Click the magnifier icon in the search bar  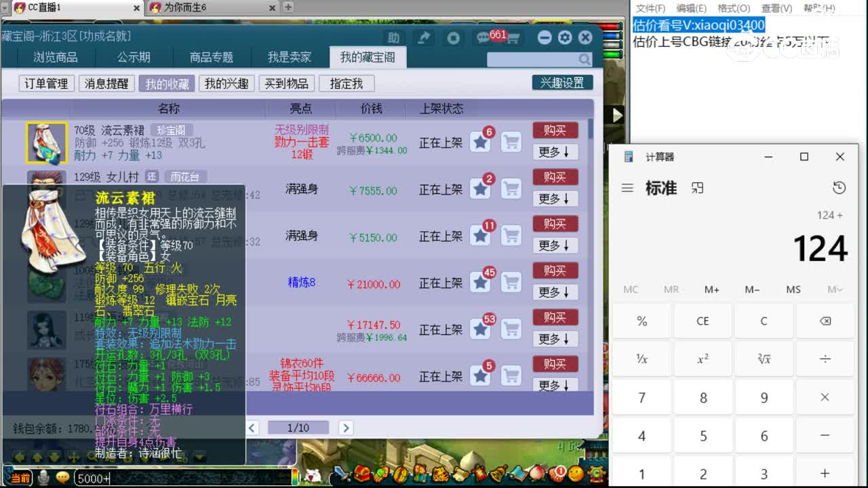(585, 60)
